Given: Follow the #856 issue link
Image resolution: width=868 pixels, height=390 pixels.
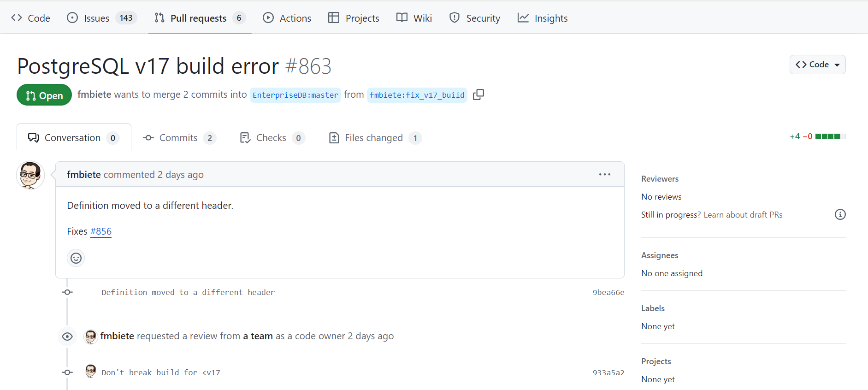Looking at the screenshot, I should 101,231.
